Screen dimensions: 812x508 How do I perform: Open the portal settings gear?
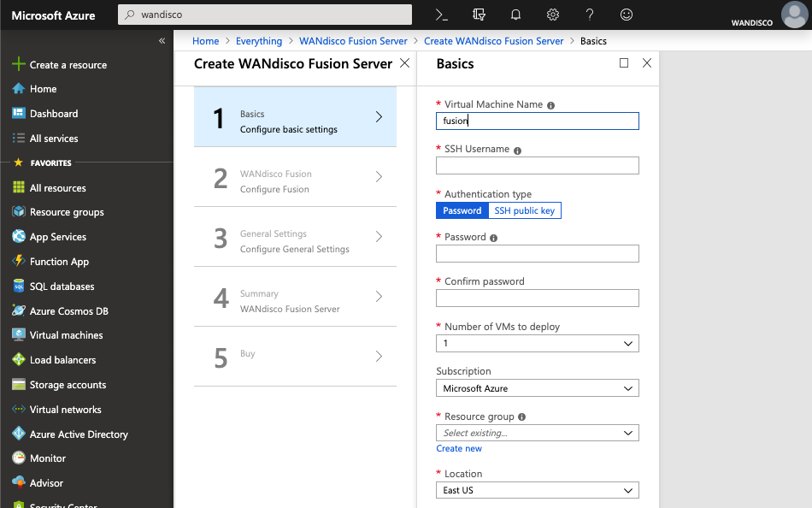[552, 15]
